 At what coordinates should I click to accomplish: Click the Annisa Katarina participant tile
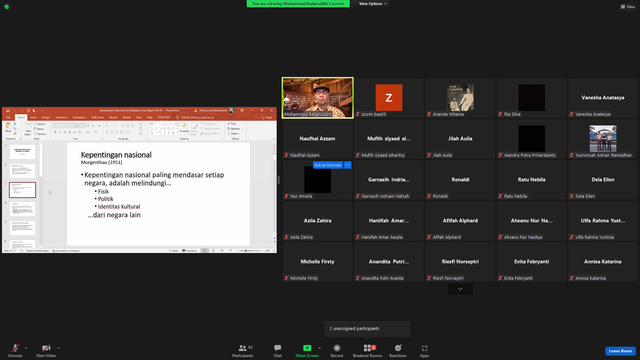[602, 262]
